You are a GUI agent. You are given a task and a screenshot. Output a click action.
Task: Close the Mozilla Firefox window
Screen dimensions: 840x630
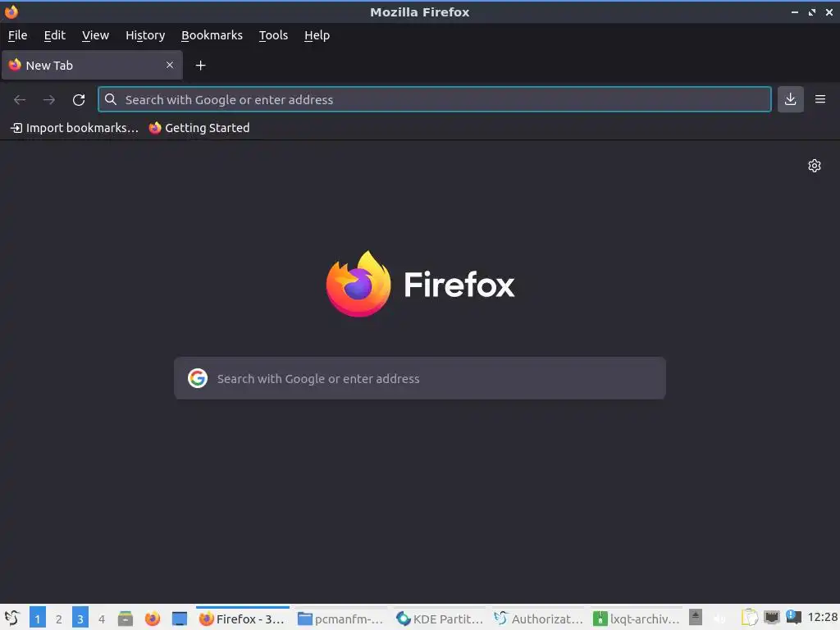[x=829, y=11]
